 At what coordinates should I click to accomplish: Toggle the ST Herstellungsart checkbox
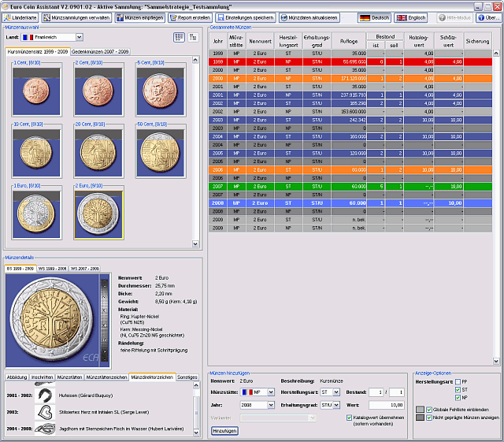458,390
